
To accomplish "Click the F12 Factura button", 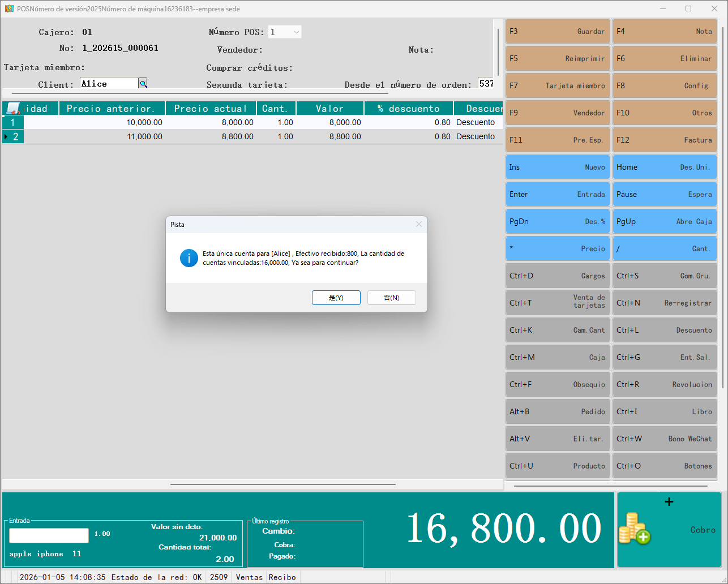I will 665,140.
